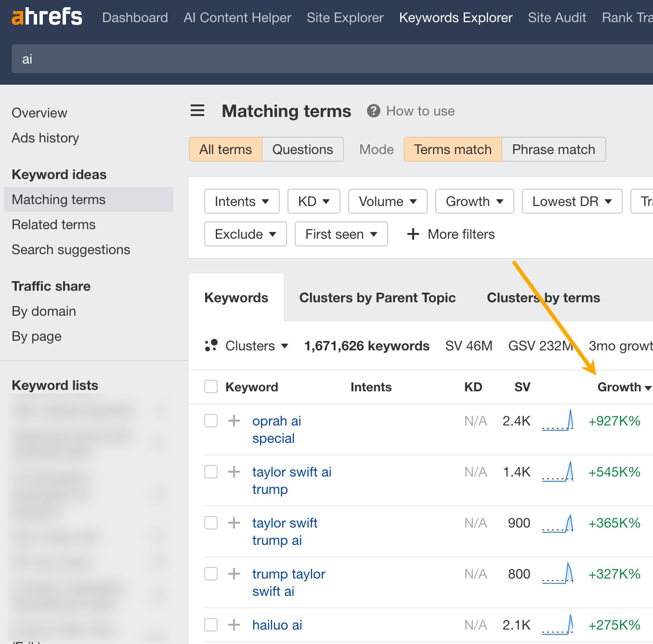
Task: Open the First seen dropdown
Action: pos(341,234)
